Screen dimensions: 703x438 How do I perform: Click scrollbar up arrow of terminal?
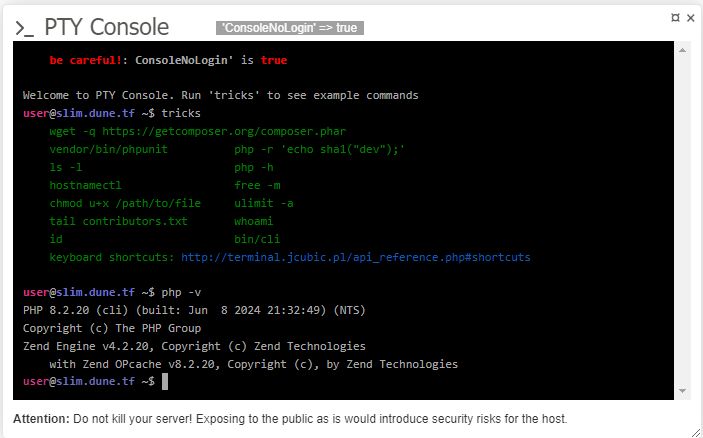click(x=682, y=50)
